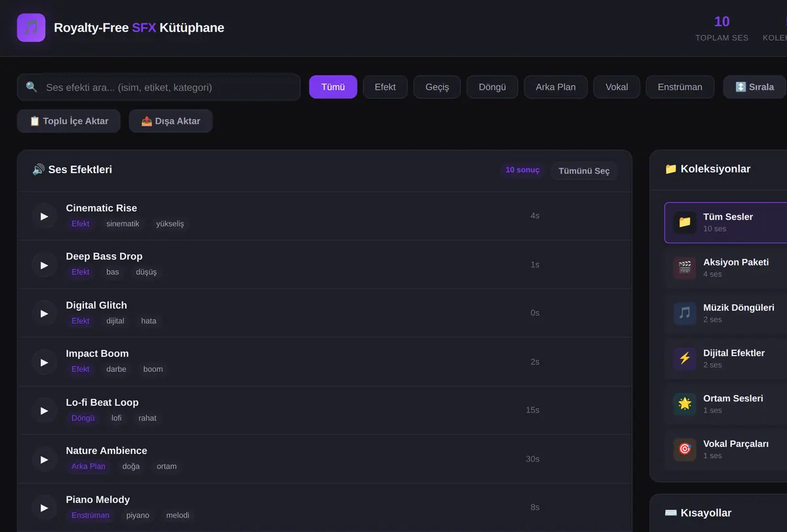Open the Vokal Parçaları collection
This screenshot has width=787, height=532.
(725, 449)
